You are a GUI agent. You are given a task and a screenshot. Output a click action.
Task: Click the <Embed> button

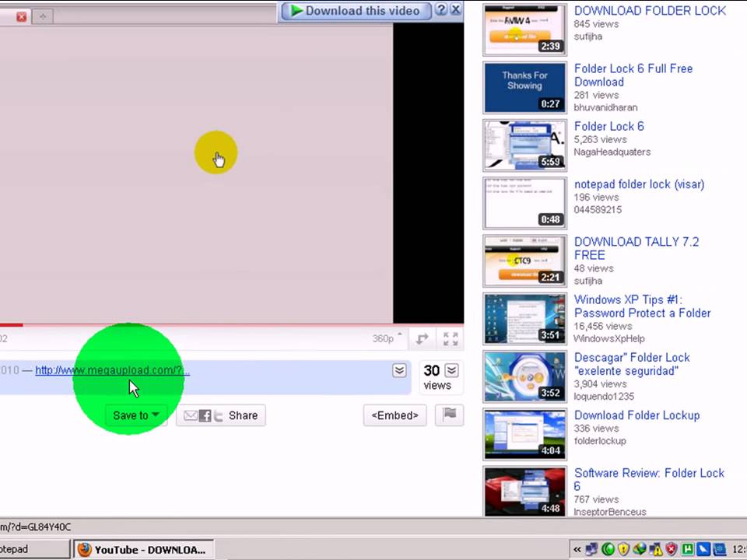coord(395,415)
